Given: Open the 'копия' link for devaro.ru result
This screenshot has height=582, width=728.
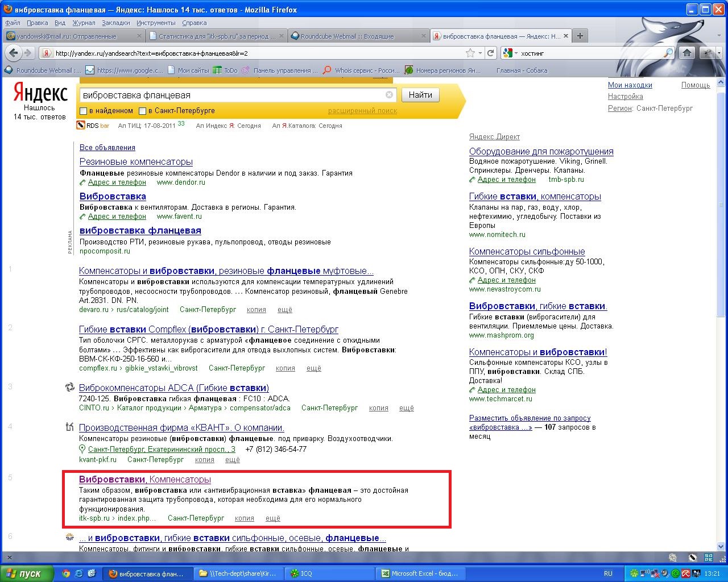Looking at the screenshot, I should [257, 310].
